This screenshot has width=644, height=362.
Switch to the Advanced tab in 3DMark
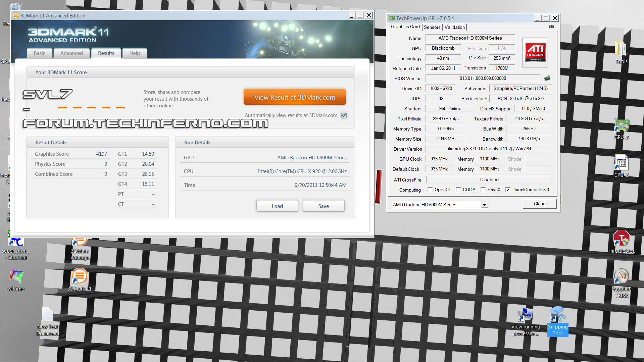pyautogui.click(x=71, y=53)
